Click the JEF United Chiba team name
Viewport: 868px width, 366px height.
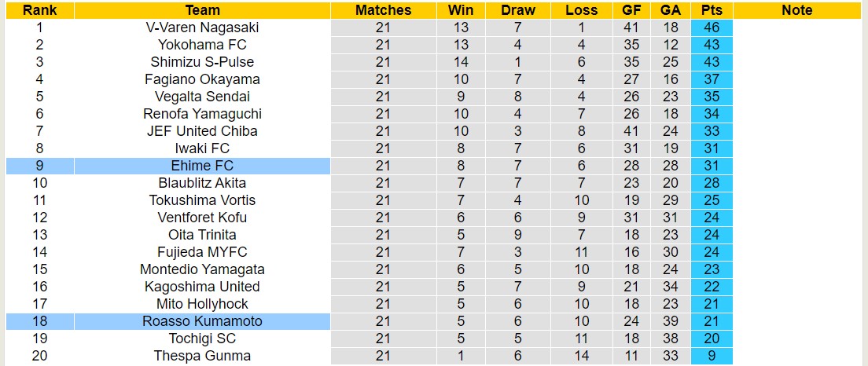click(202, 131)
